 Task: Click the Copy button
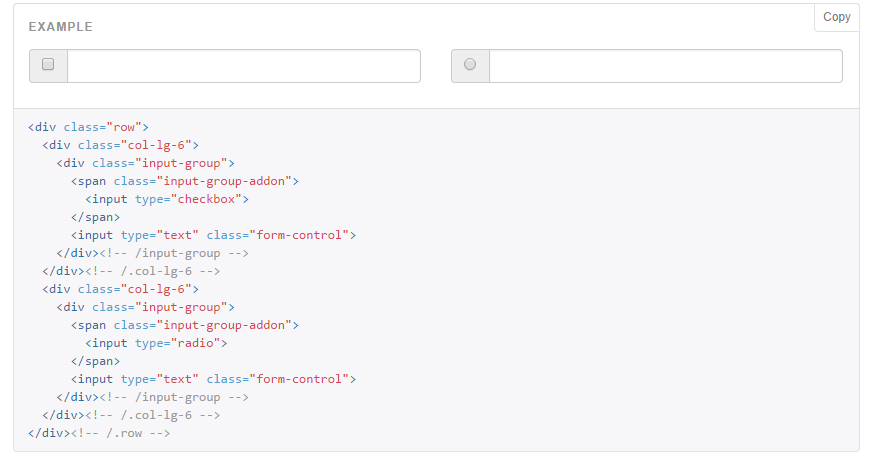click(x=836, y=17)
